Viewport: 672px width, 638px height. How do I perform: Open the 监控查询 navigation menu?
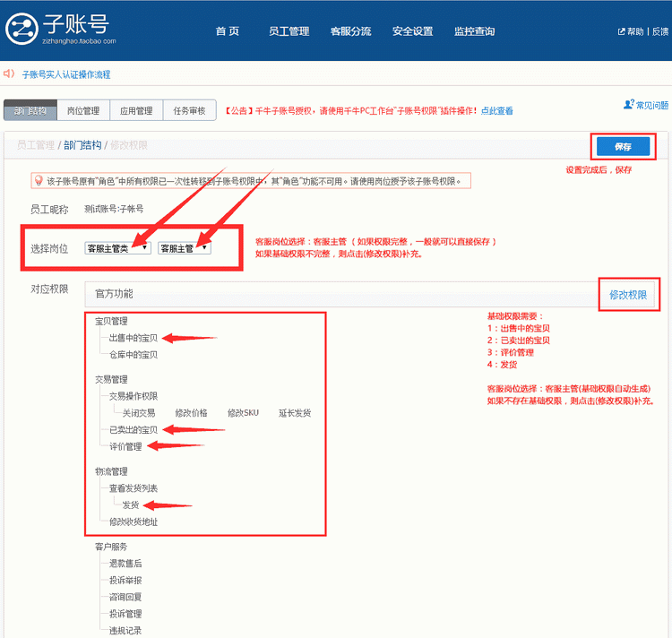click(x=474, y=31)
